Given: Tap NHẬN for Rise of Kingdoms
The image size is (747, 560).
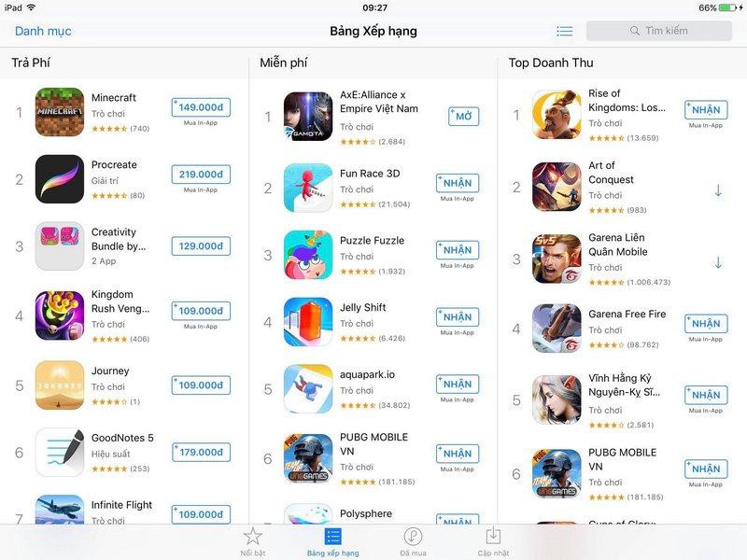Looking at the screenshot, I should 706,109.
